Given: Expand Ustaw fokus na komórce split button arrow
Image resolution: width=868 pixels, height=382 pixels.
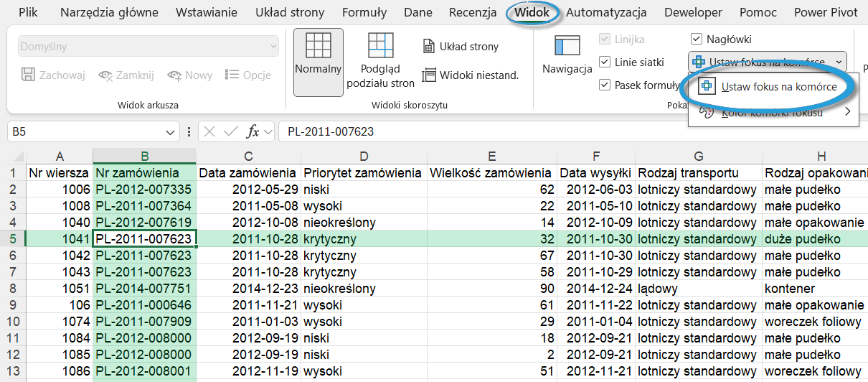Looking at the screenshot, I should pos(840,62).
